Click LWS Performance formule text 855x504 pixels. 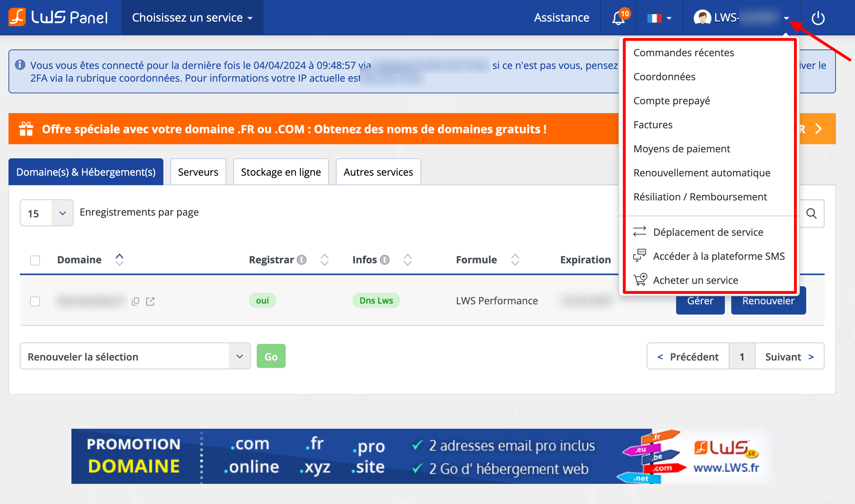coord(497,301)
